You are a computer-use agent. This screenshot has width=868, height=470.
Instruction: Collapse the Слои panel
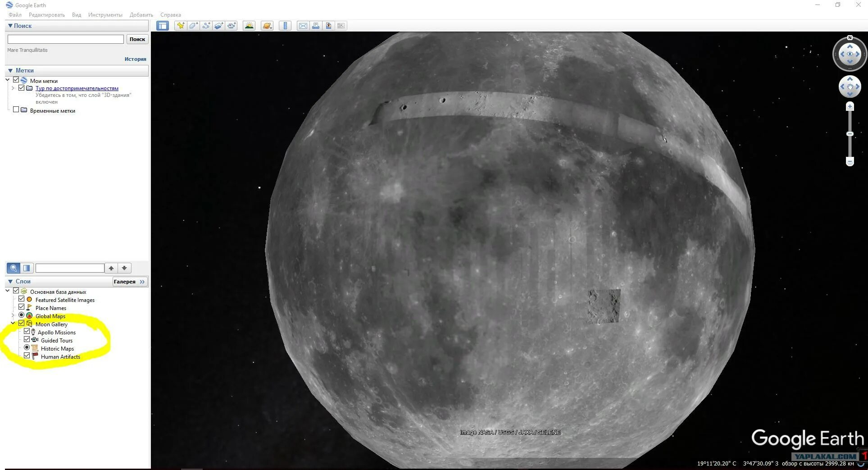10,282
